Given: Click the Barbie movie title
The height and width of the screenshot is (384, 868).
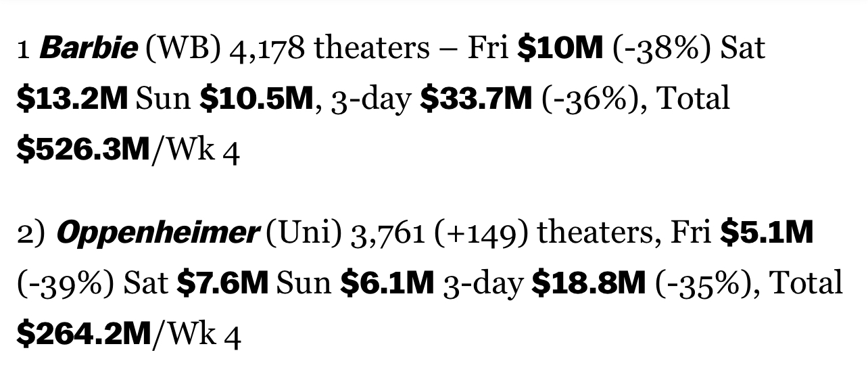Looking at the screenshot, I should [x=89, y=49].
